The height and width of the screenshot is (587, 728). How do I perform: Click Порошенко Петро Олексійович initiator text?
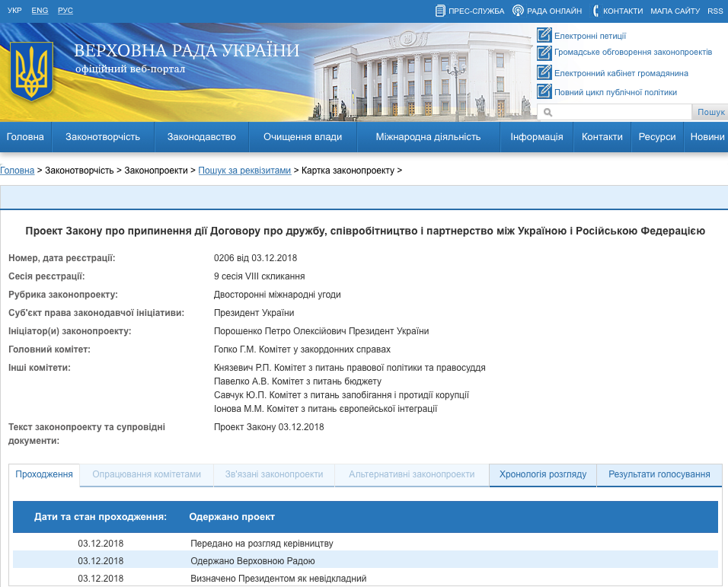tap(321, 331)
